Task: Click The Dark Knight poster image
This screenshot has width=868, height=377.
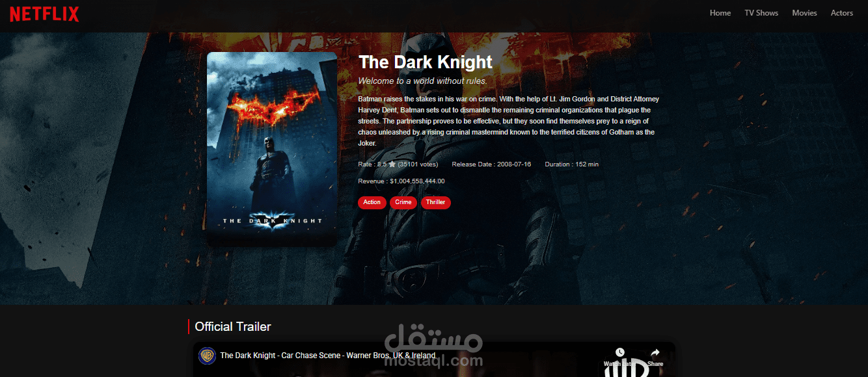Action: 272,149
